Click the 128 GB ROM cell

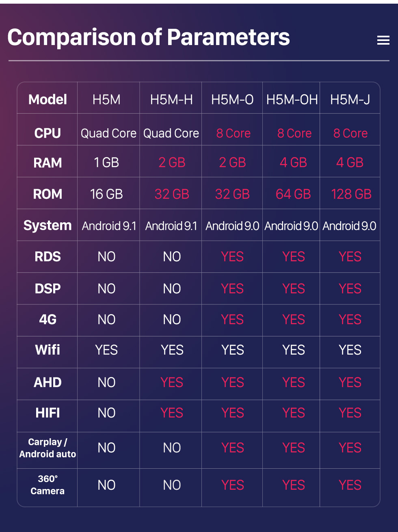351,194
